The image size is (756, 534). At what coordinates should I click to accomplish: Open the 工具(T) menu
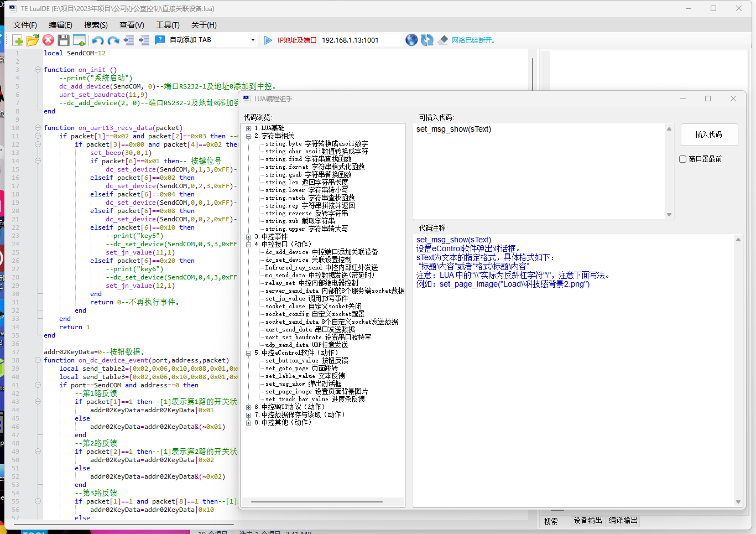(168, 25)
